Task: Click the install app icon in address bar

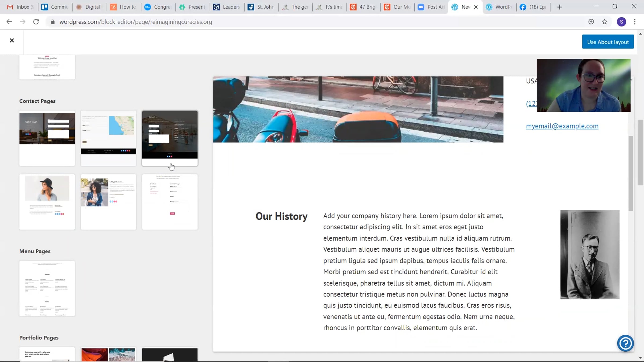Action: click(591, 22)
